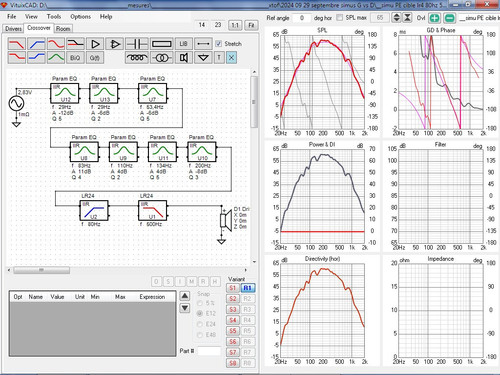Select the E24 snap radio button
Image resolution: width=500 pixels, height=375 pixels.
coord(200,324)
